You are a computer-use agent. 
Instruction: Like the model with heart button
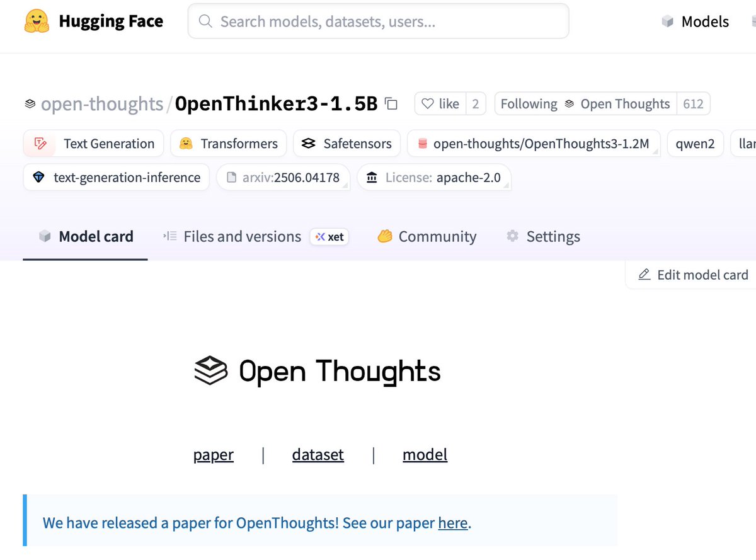click(x=440, y=104)
